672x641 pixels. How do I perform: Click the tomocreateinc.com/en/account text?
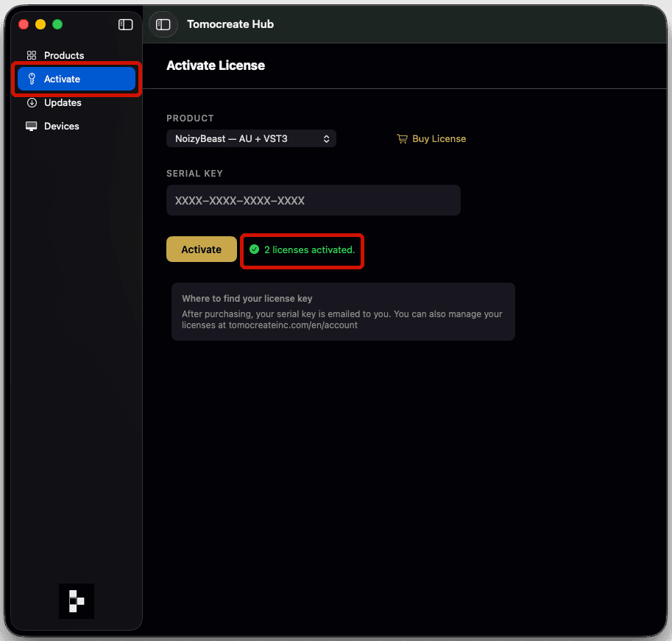pos(293,325)
